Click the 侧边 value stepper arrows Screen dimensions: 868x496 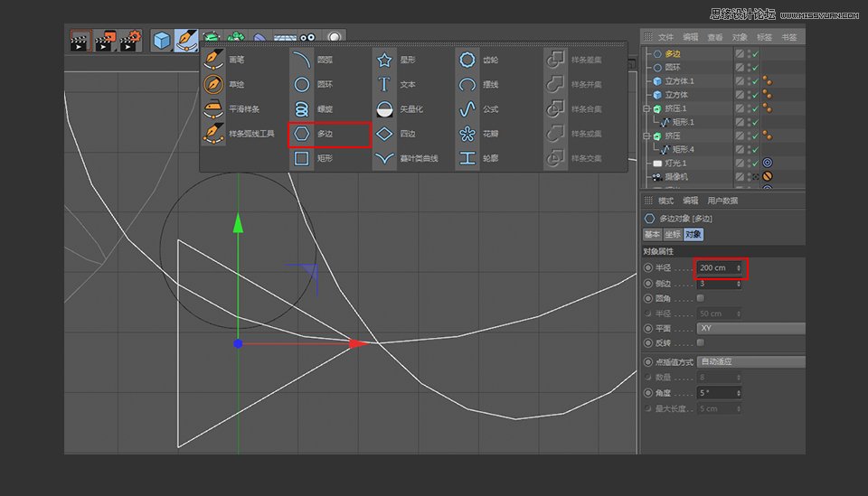pyautogui.click(x=739, y=284)
